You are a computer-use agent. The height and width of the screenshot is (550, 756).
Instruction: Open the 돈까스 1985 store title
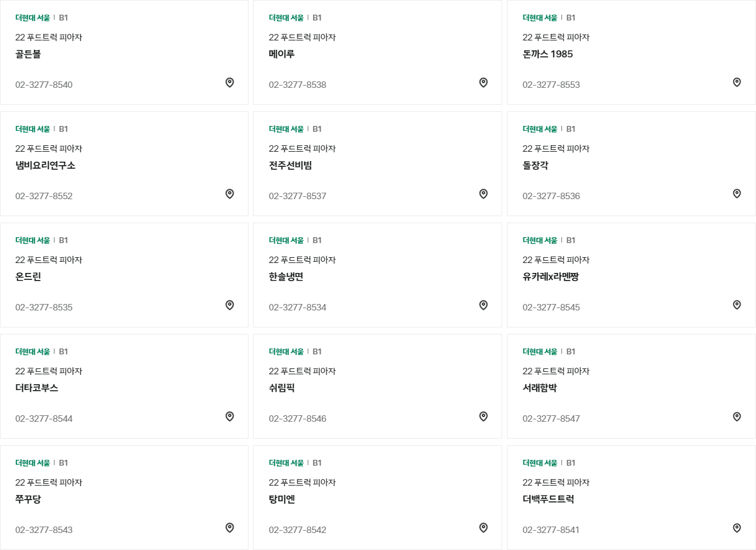click(x=548, y=54)
